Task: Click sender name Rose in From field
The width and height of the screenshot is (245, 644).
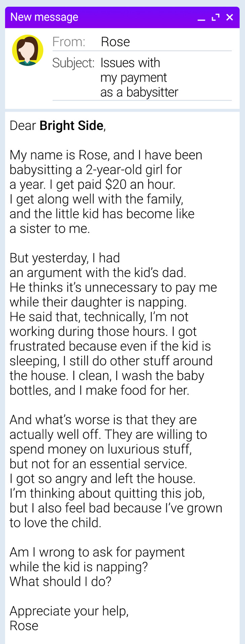Action: (115, 42)
